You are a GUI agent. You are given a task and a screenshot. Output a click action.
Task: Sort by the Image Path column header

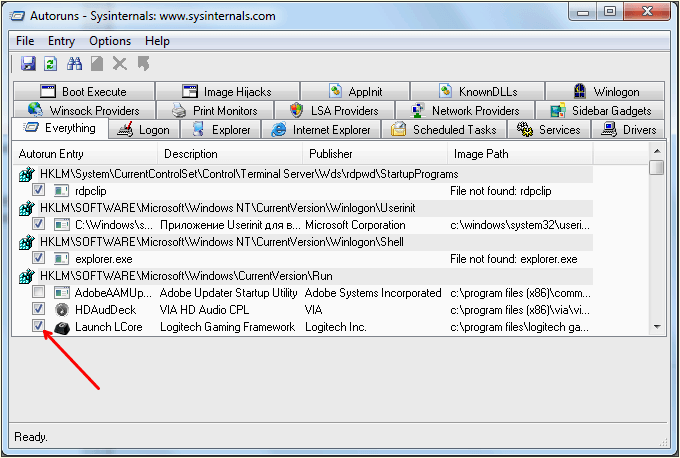click(x=520, y=154)
